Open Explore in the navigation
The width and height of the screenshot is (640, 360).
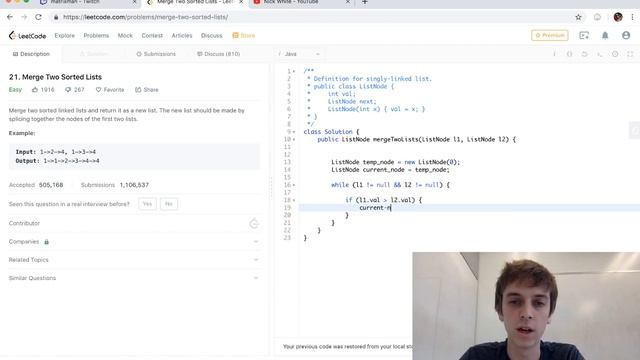coord(64,36)
